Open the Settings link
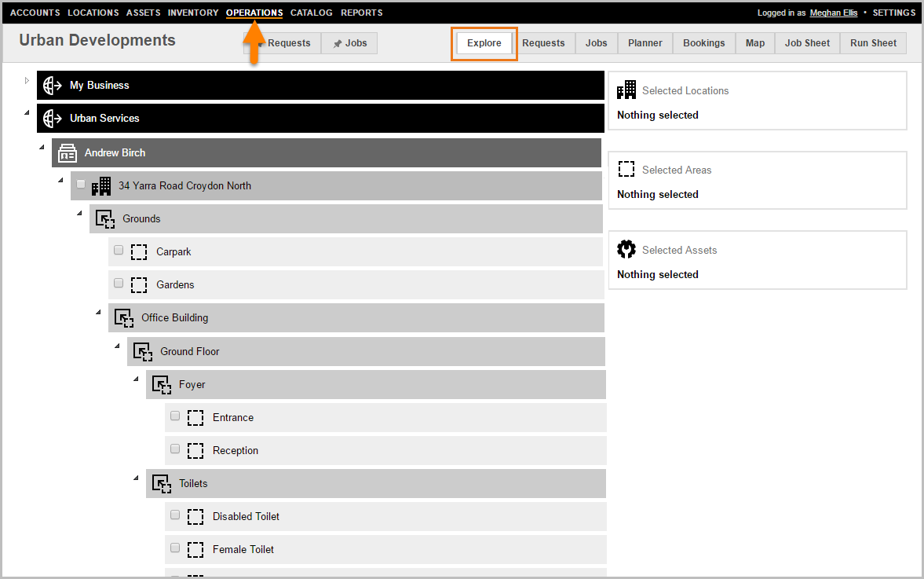The height and width of the screenshot is (579, 924). coord(893,13)
